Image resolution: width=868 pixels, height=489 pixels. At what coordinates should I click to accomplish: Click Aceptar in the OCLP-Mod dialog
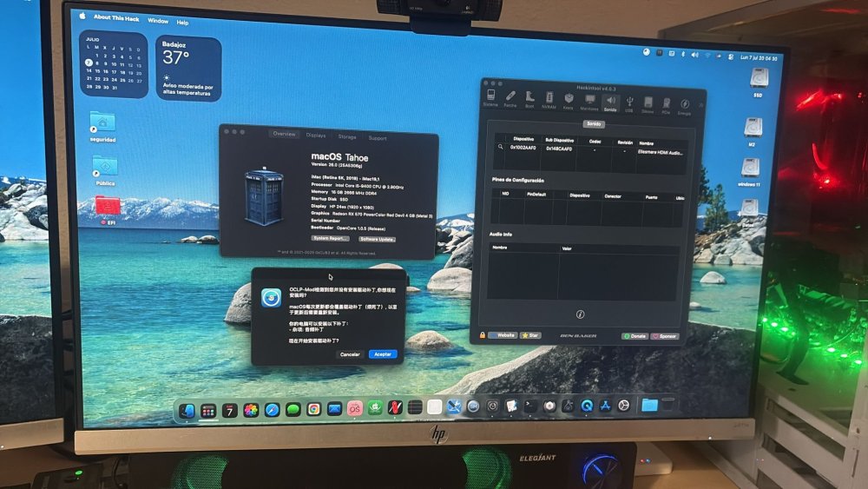pyautogui.click(x=383, y=354)
